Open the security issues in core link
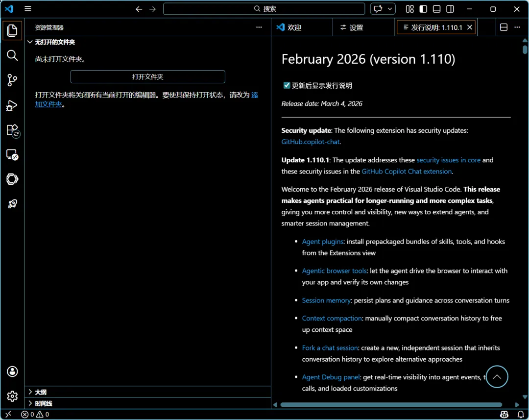529x420 pixels. click(448, 160)
